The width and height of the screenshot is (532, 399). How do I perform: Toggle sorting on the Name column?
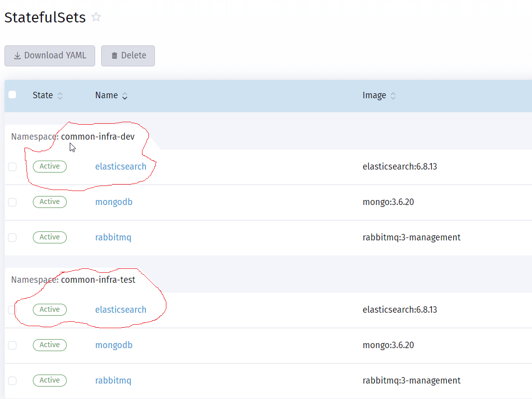click(124, 95)
